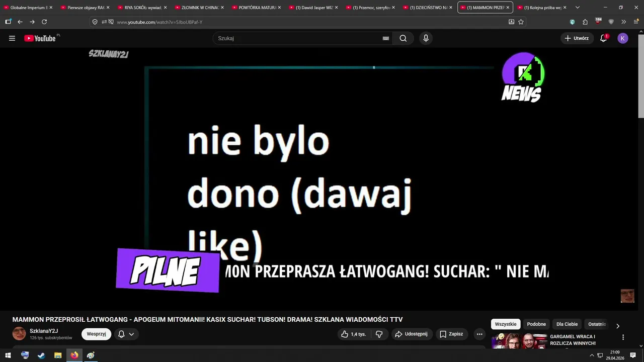Switch to the Kolejna próba tab

click(542, 8)
